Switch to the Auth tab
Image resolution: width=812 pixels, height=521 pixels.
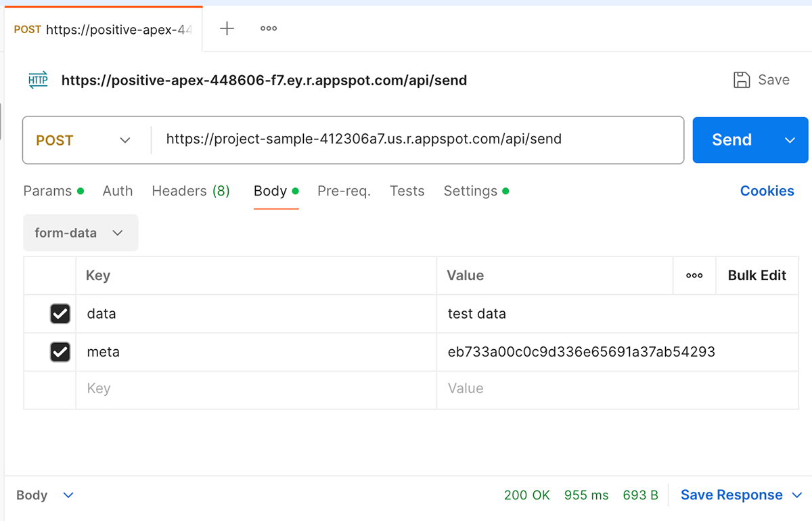click(118, 191)
